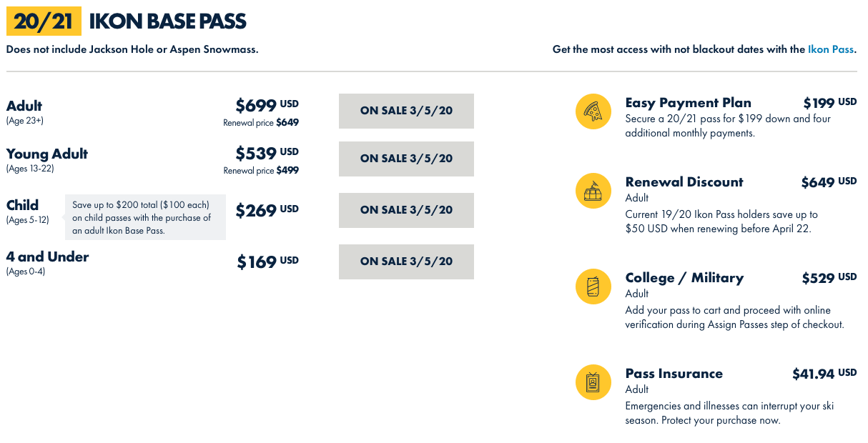Click the Young Adult ON SALE 3/5/20 button

tap(406, 159)
